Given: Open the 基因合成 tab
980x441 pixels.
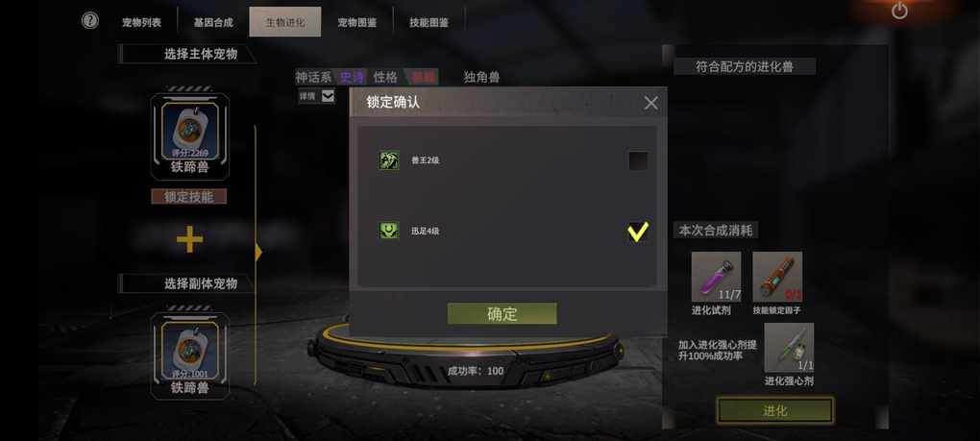Looking at the screenshot, I should (213, 22).
